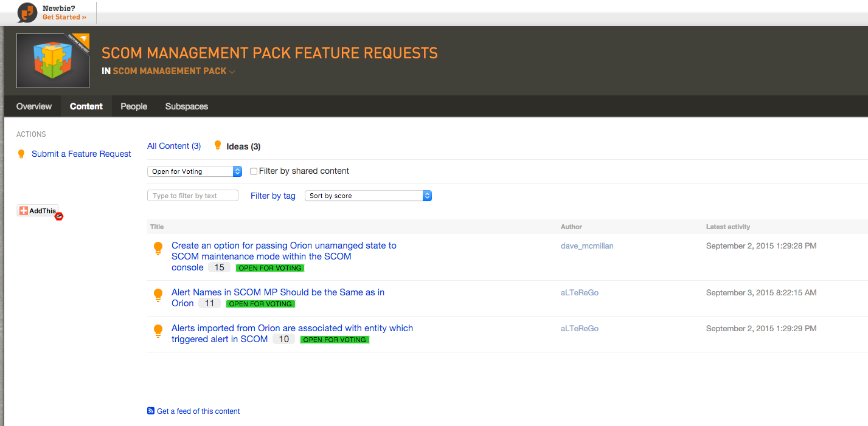Select the Ideas (3) filter
The height and width of the screenshot is (426, 868).
pyautogui.click(x=243, y=146)
